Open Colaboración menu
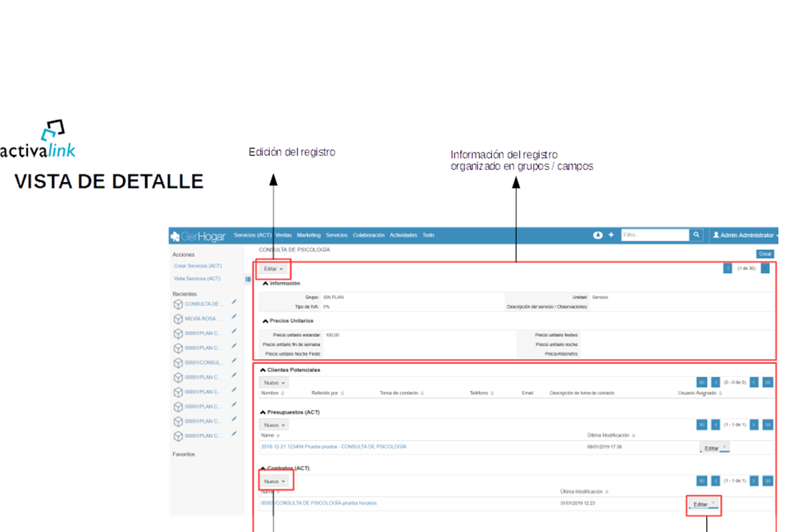The image size is (794, 532). 368,235
